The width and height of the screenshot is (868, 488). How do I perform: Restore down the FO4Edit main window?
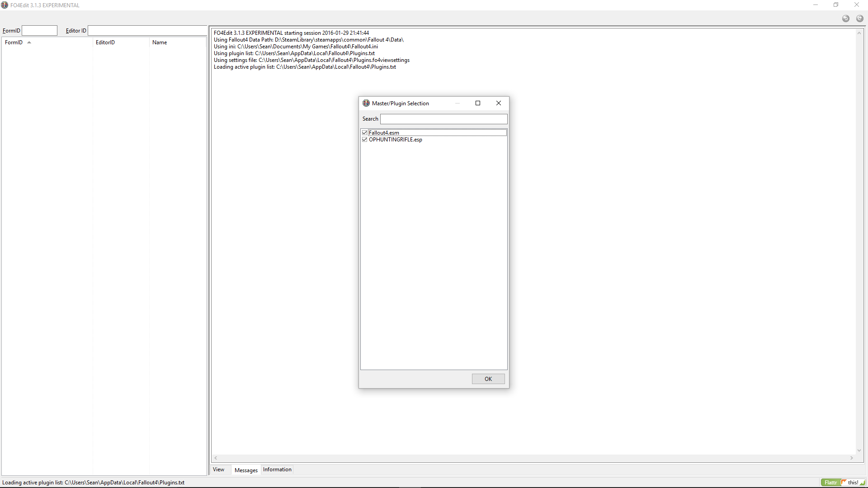pyautogui.click(x=835, y=5)
